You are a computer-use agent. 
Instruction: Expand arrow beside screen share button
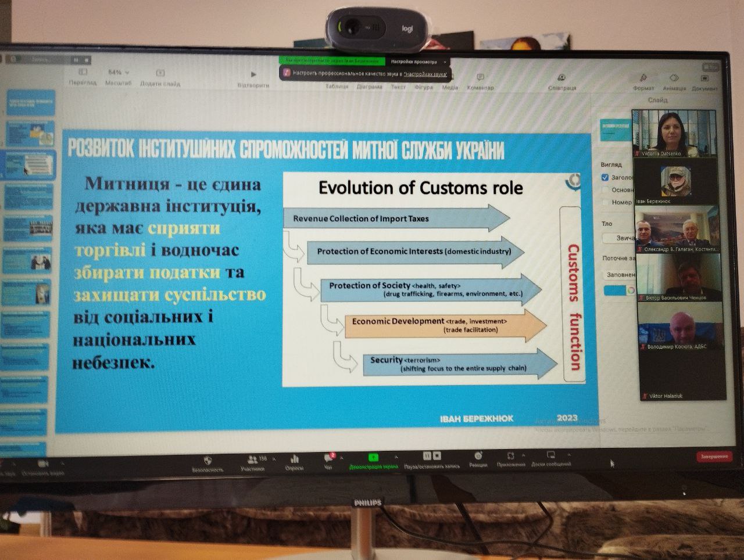coord(396,457)
